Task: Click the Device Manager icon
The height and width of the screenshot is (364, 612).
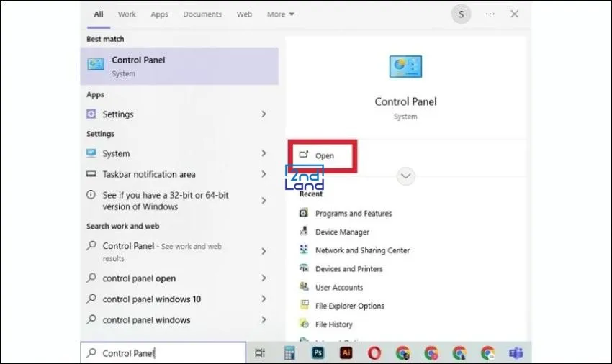Action: pyautogui.click(x=303, y=231)
